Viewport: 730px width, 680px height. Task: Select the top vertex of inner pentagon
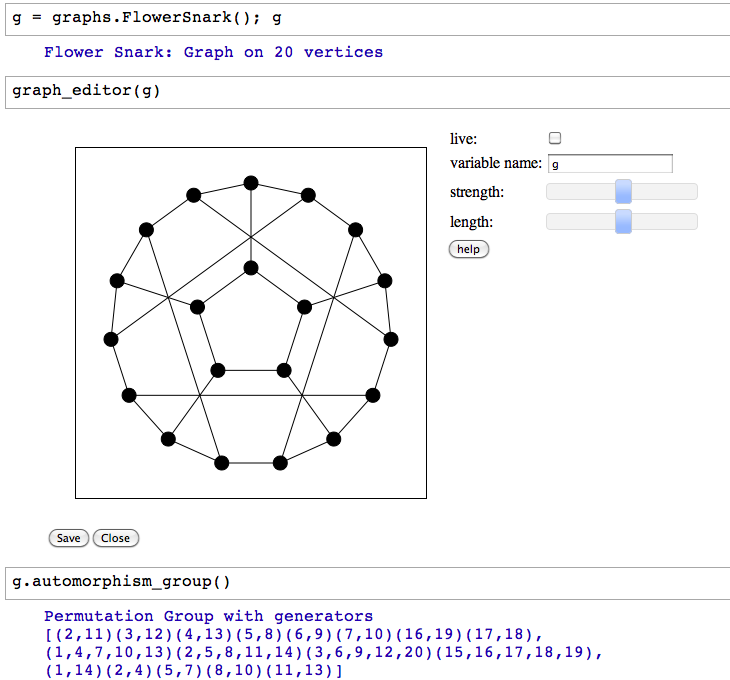click(x=251, y=268)
